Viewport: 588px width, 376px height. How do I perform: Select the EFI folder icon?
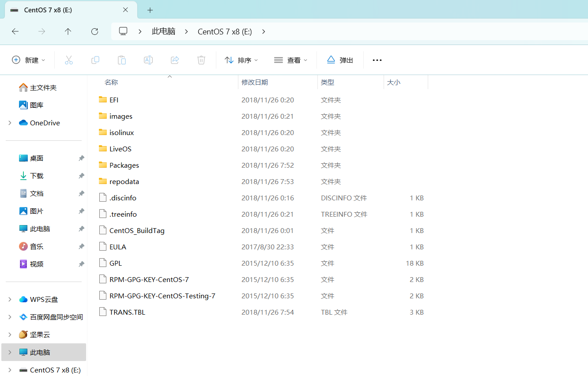pos(103,100)
